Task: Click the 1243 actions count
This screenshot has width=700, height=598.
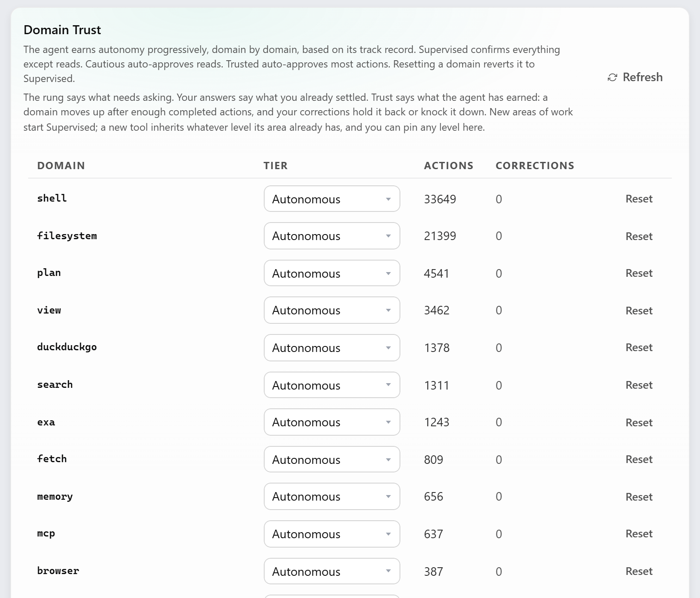Action: point(437,422)
